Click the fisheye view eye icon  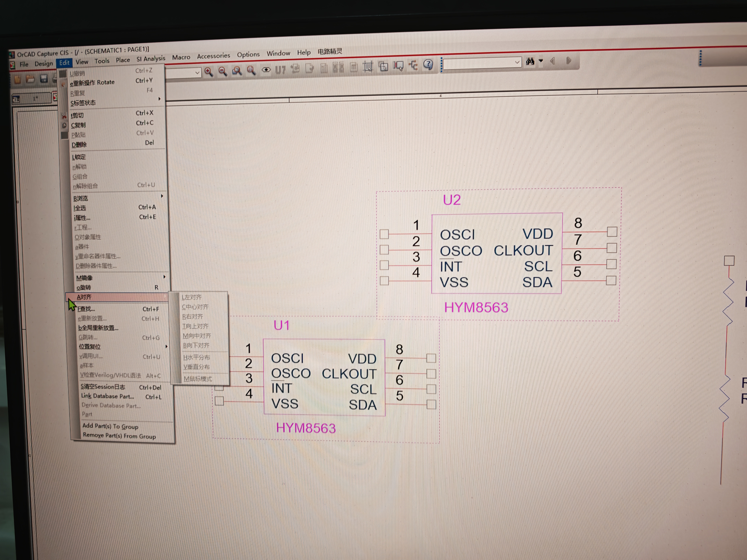(266, 70)
